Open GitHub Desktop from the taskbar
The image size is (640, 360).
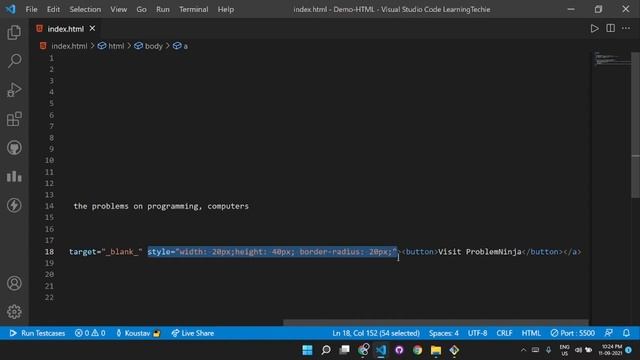click(x=399, y=350)
